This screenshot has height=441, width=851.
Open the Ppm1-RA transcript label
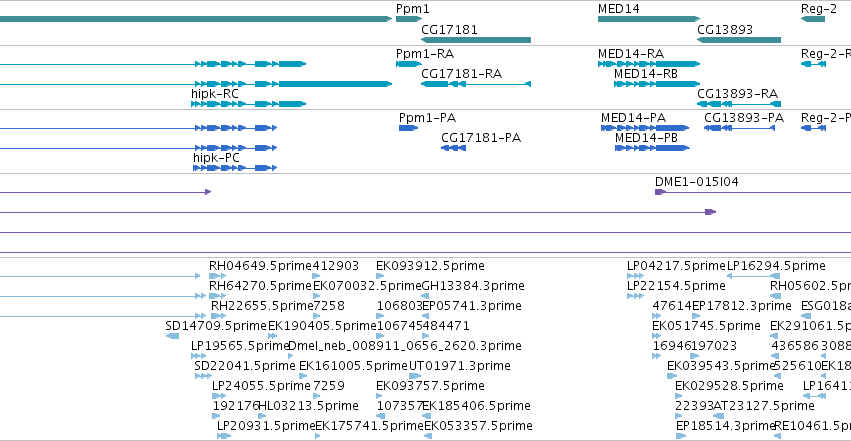425,54
